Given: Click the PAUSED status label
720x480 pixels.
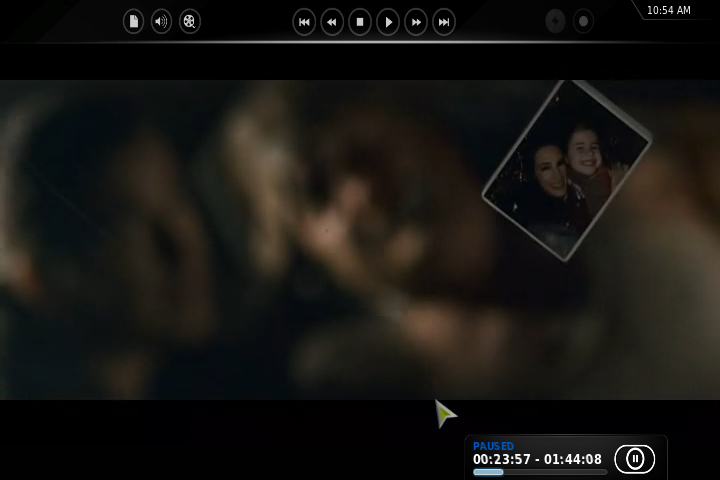Looking at the screenshot, I should click(493, 446).
